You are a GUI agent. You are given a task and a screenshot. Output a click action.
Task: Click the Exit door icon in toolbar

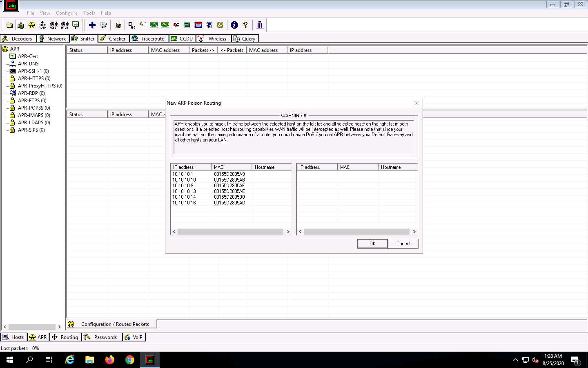pyautogui.click(x=260, y=25)
